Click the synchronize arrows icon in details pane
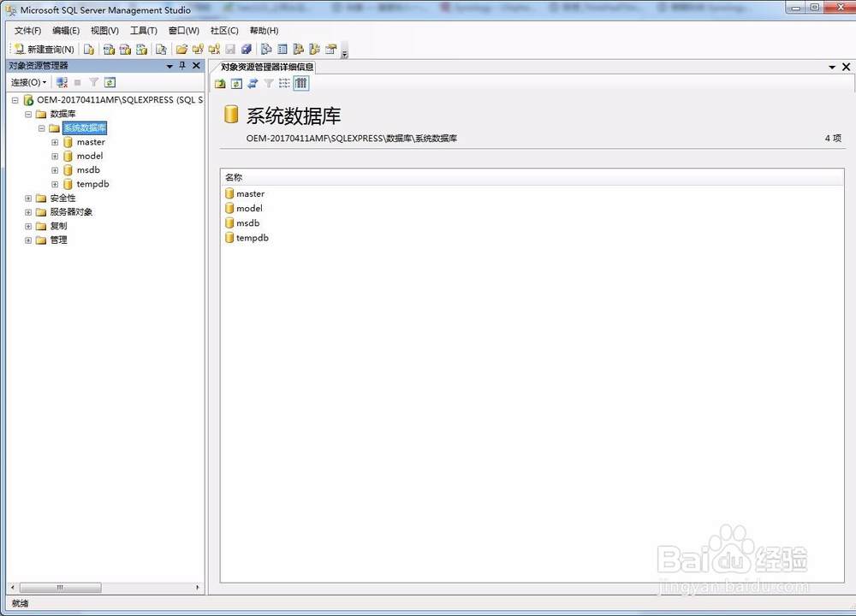Viewport: 856px width, 616px height. (253, 84)
